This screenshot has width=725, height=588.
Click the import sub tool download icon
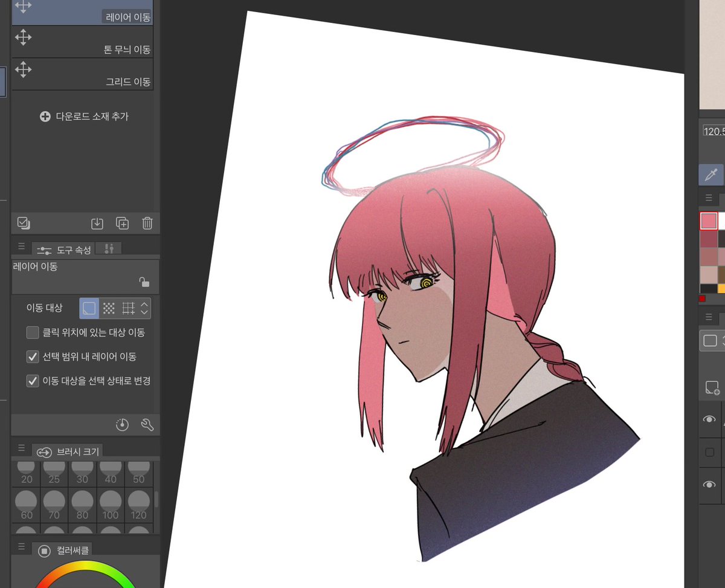tap(97, 224)
